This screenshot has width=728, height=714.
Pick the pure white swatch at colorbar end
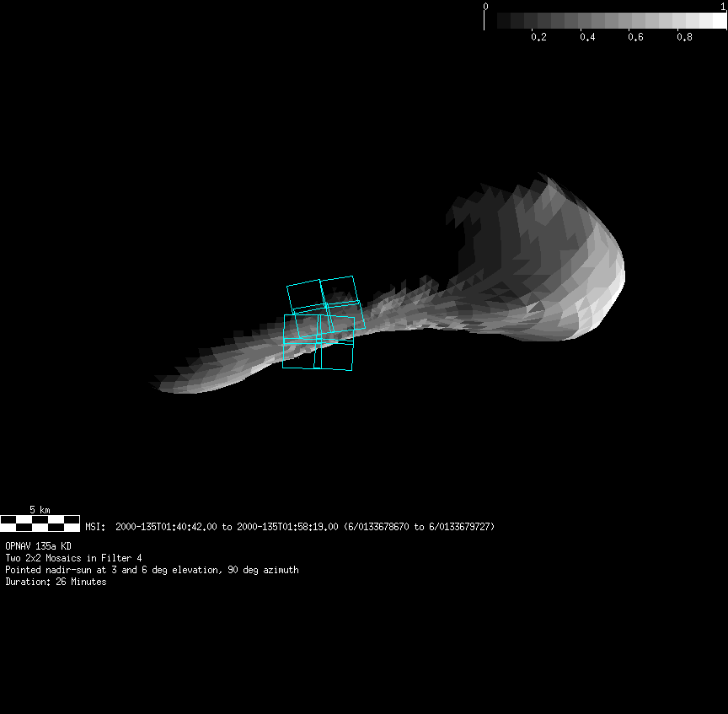point(718,20)
